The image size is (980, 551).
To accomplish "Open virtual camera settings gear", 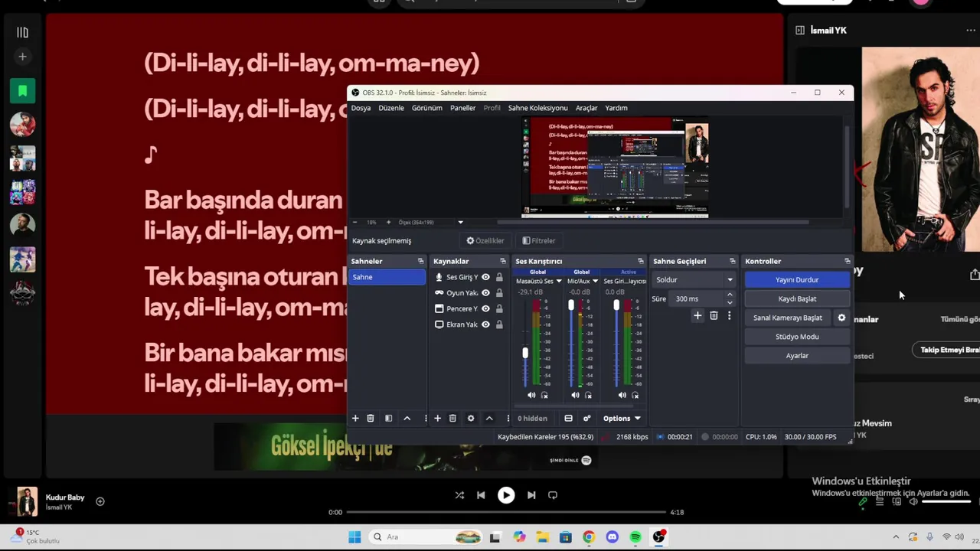I will pyautogui.click(x=841, y=318).
